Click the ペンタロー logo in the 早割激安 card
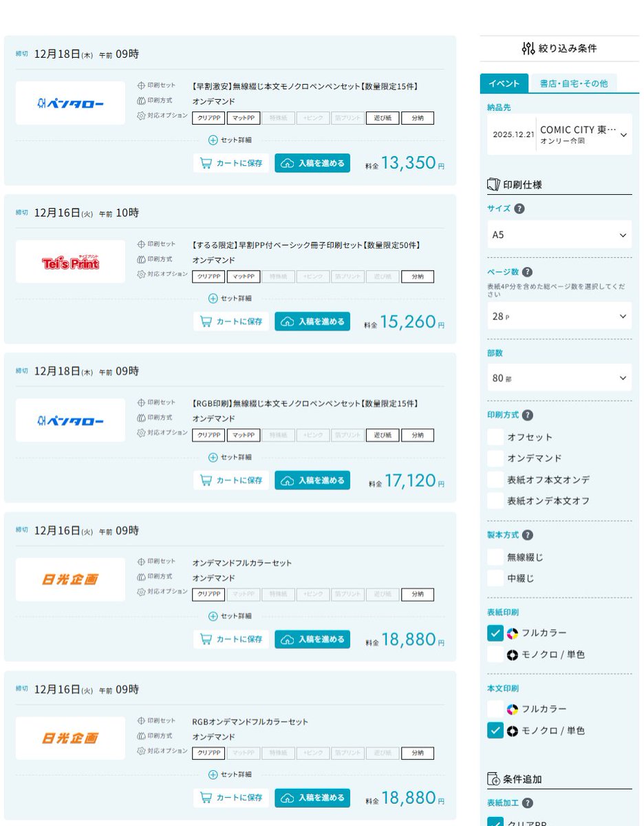This screenshot has width=644, height=826. coord(70,103)
